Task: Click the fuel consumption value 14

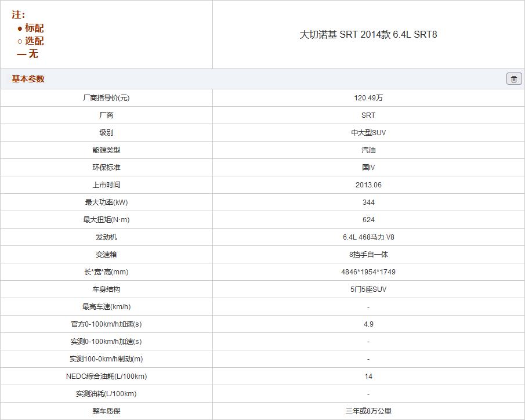Action: [x=368, y=376]
